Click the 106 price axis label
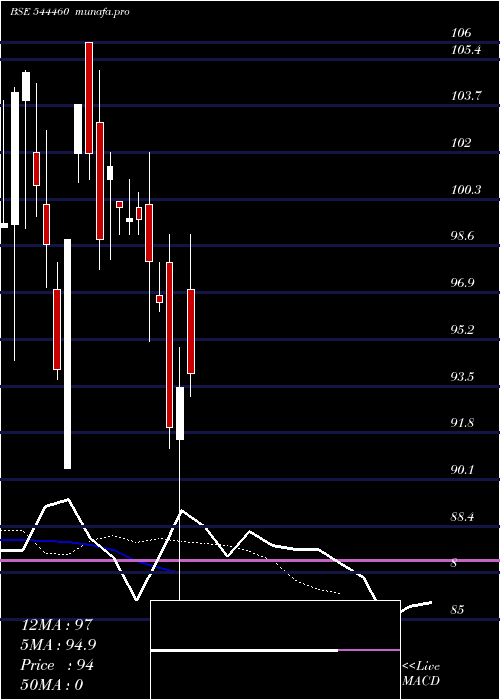This screenshot has width=500, height=700. click(461, 33)
